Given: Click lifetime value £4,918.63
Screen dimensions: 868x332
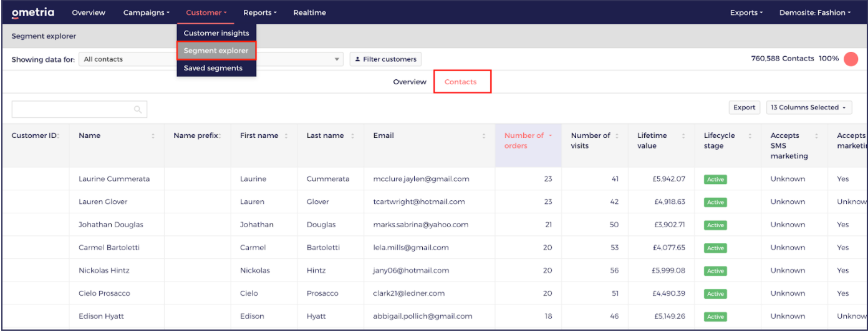Looking at the screenshot, I should (668, 202).
